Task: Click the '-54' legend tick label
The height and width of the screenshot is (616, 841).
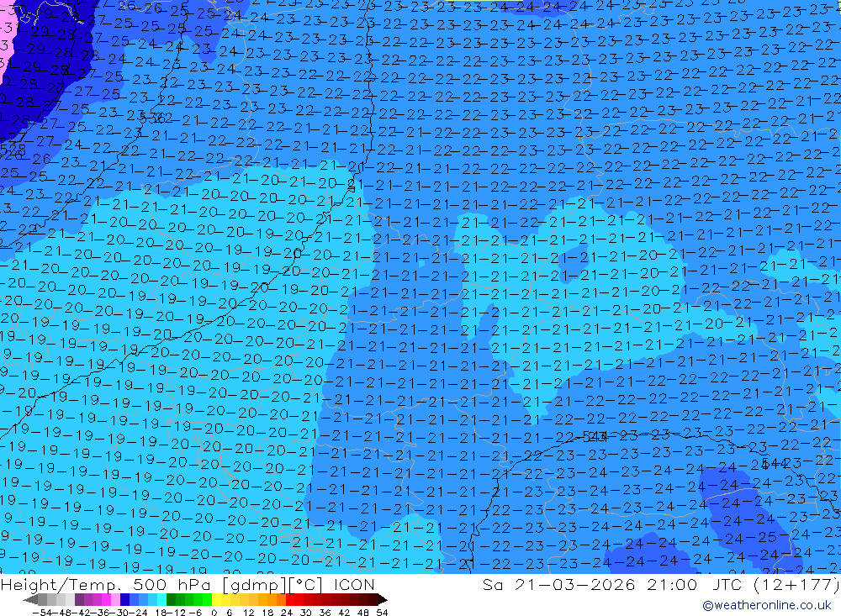Action: (x=42, y=613)
